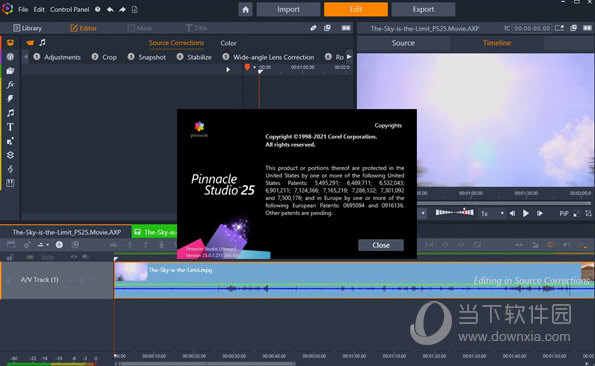
Task: Create a new project document icon
Action: pyautogui.click(x=135, y=9)
